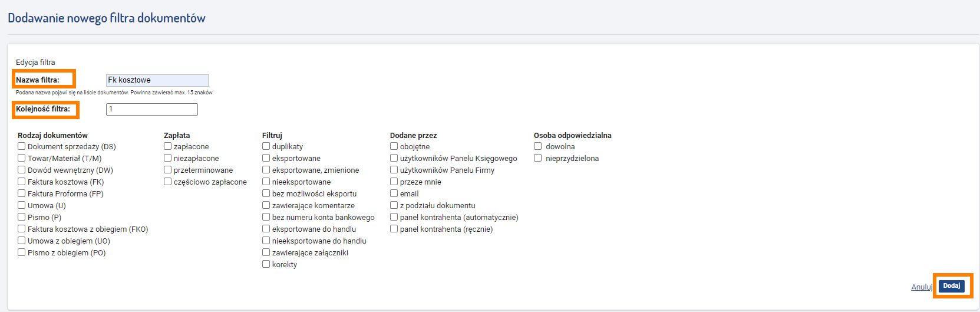Focus the Kolejność filtra input field
980x312 pixels.
click(x=152, y=109)
